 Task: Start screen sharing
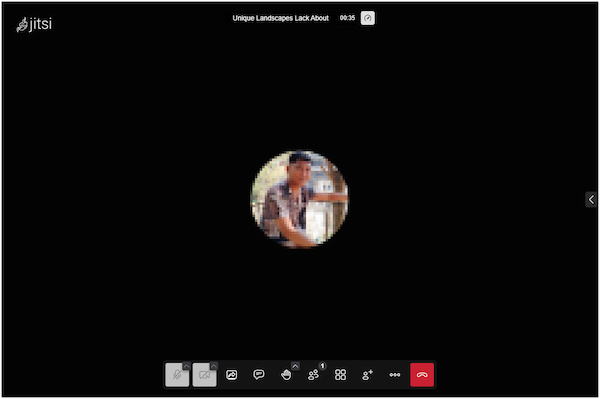[x=232, y=375]
